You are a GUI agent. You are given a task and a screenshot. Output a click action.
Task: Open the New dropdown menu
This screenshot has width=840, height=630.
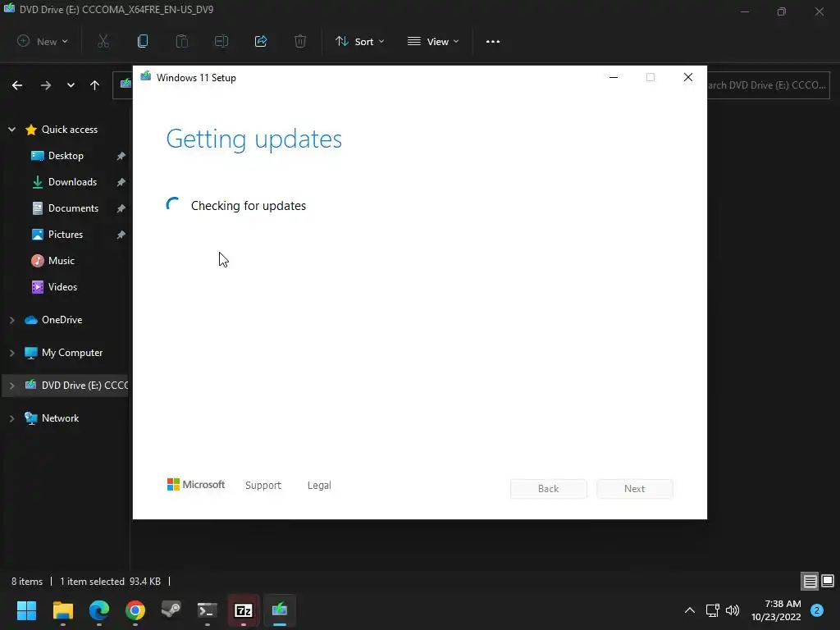pos(43,41)
